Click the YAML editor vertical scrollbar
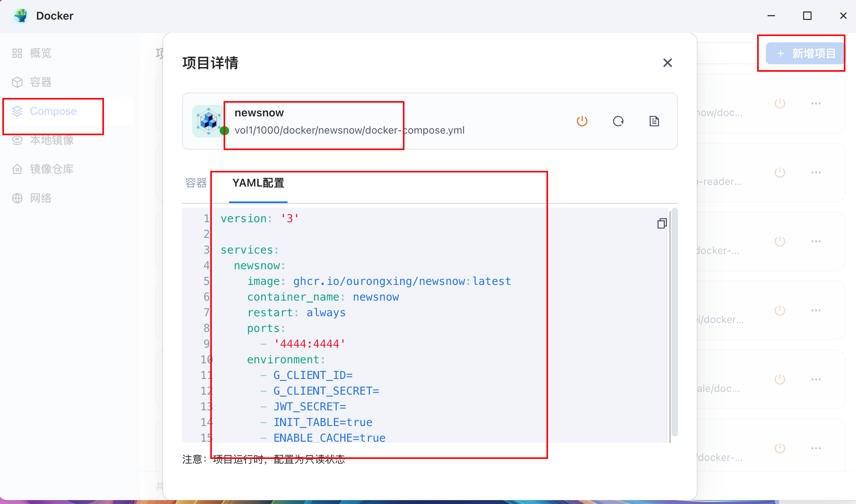The width and height of the screenshot is (856, 504). click(675, 323)
